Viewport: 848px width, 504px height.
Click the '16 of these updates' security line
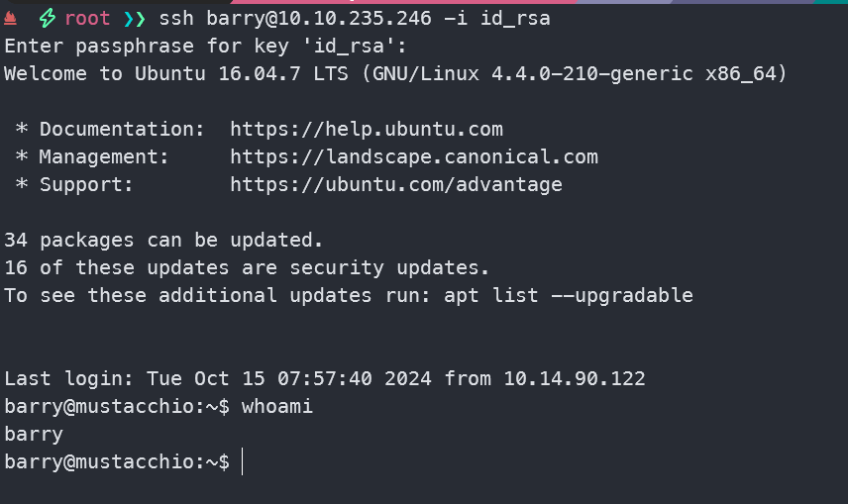(x=248, y=267)
